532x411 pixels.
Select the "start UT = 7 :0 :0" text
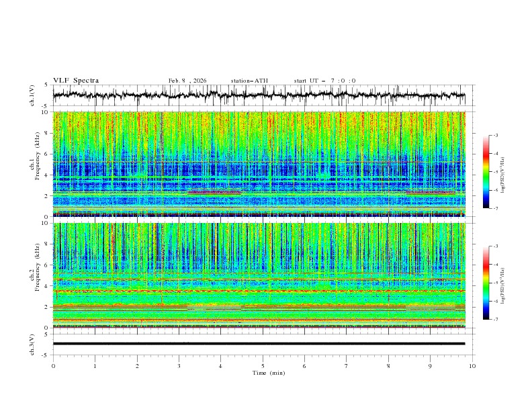pyautogui.click(x=324, y=81)
